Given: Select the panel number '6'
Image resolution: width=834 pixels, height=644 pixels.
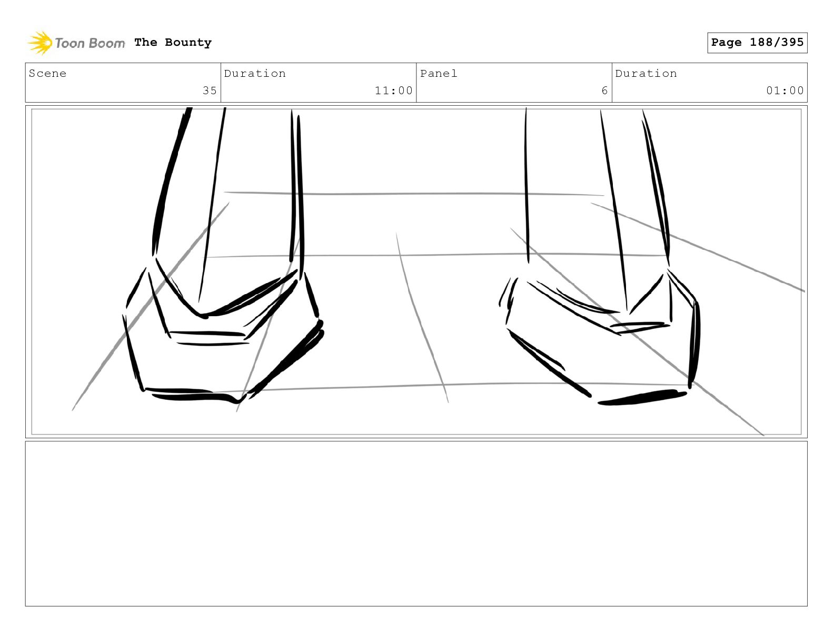Looking at the screenshot, I should tap(604, 90).
